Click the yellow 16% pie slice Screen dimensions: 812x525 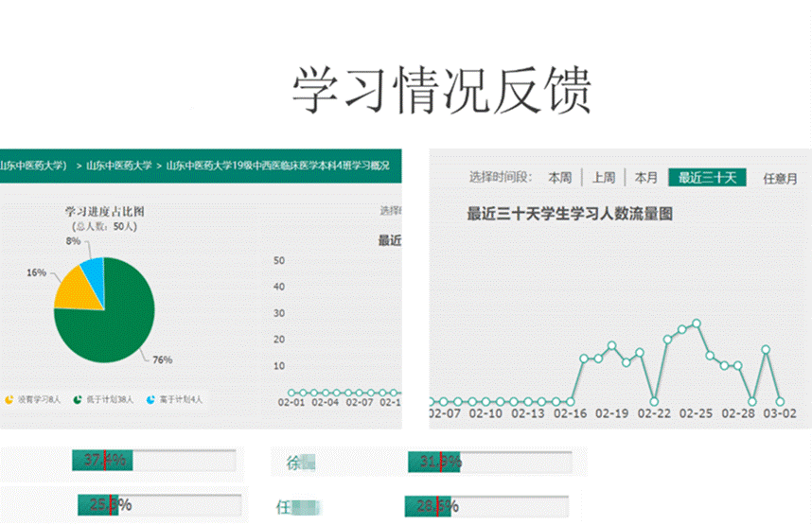[x=76, y=291]
